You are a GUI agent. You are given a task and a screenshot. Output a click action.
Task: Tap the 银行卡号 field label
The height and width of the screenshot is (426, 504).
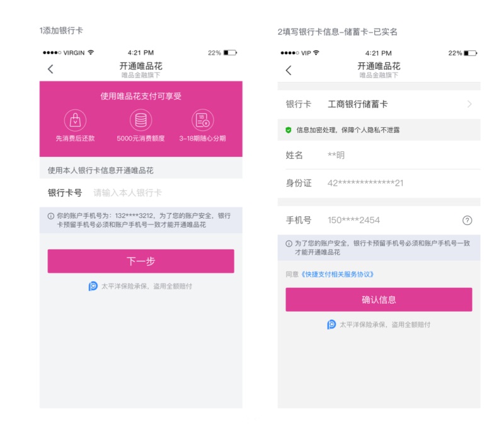click(x=65, y=193)
